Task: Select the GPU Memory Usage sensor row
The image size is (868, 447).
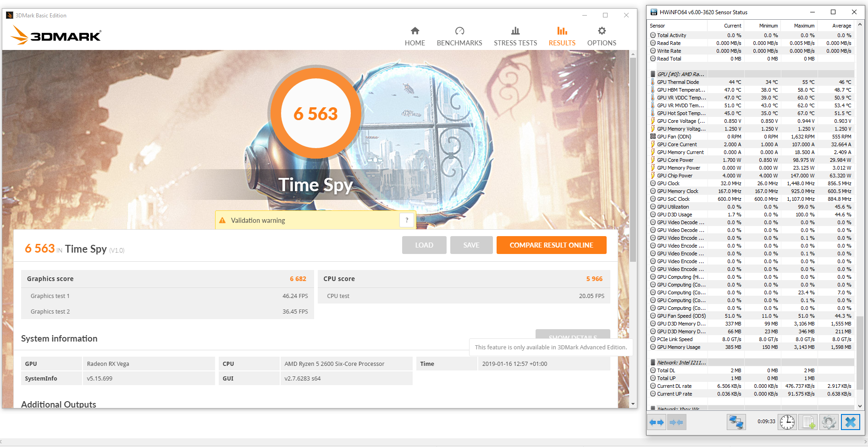Action: 751,347
